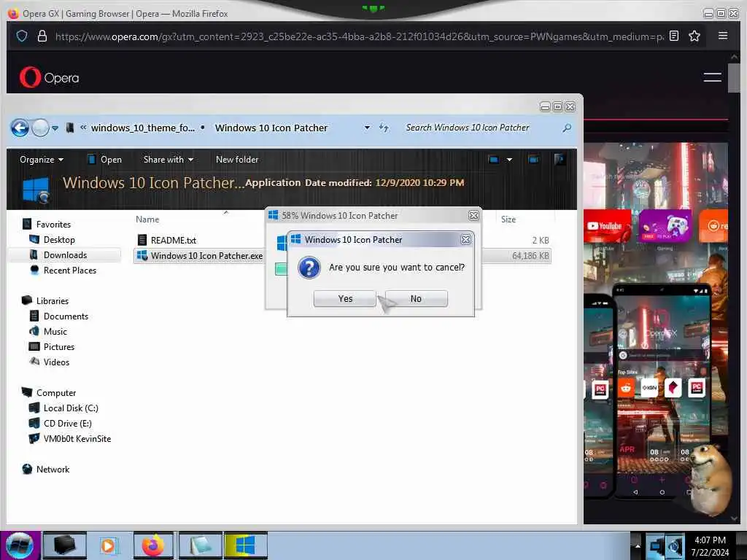747x560 pixels.
Task: Expand the view options dropdown arrow
Action: pyautogui.click(x=509, y=160)
